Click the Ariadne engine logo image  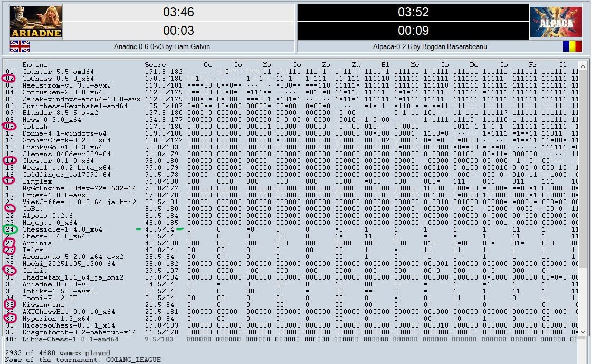pyautogui.click(x=36, y=22)
